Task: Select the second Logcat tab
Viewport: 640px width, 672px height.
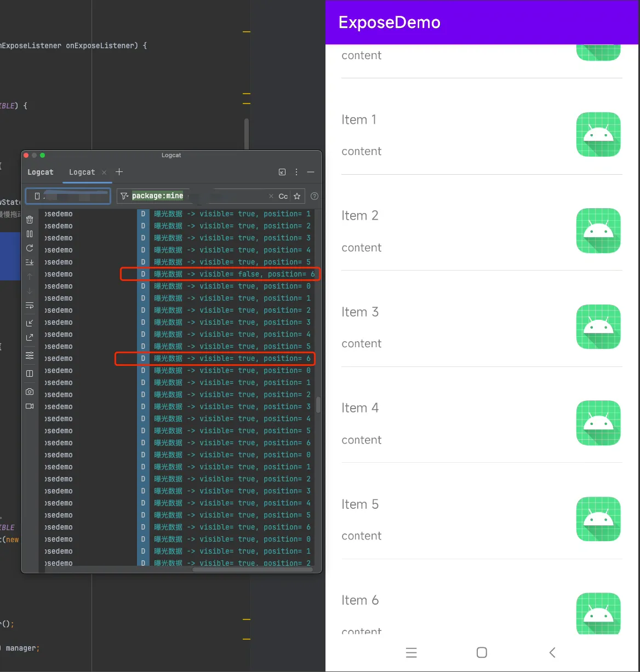Action: (x=82, y=172)
